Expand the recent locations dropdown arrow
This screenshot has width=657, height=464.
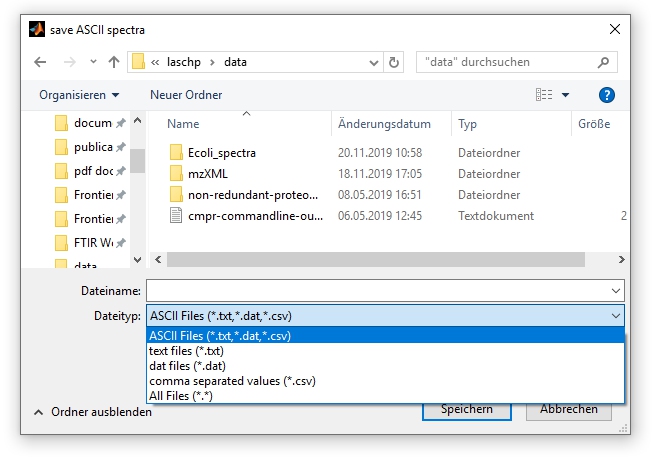point(93,62)
